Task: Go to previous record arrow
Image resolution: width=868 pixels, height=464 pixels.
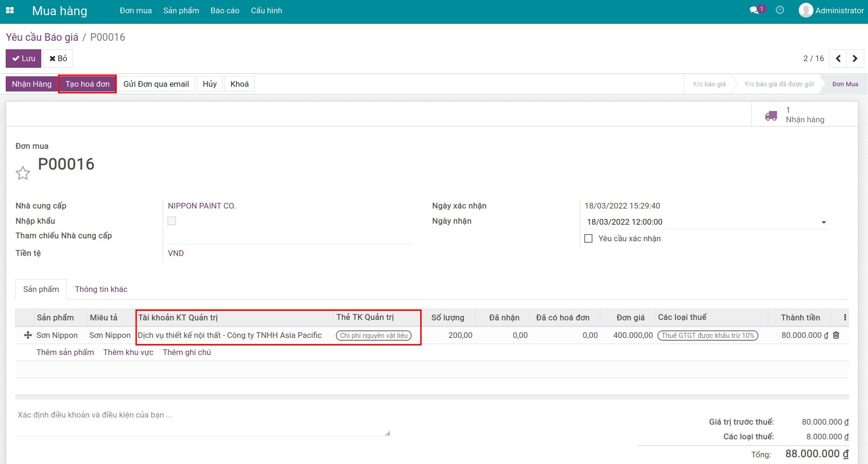Action: [838, 58]
